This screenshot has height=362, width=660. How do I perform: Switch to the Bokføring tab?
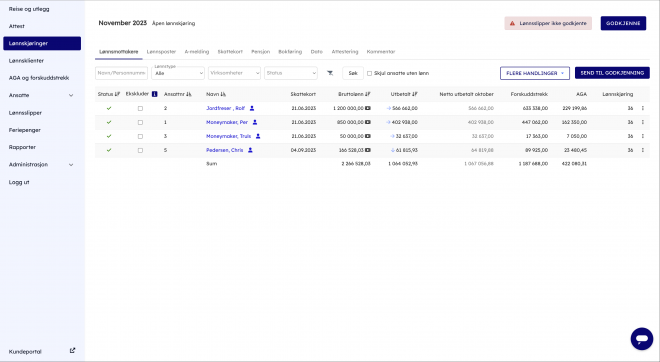pyautogui.click(x=290, y=52)
